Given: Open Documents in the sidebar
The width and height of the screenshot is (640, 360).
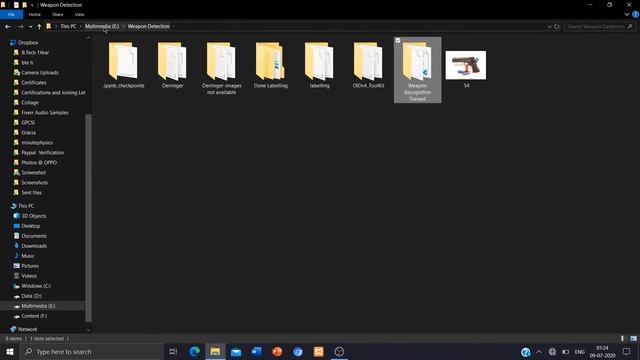Looking at the screenshot, I should [34, 236].
